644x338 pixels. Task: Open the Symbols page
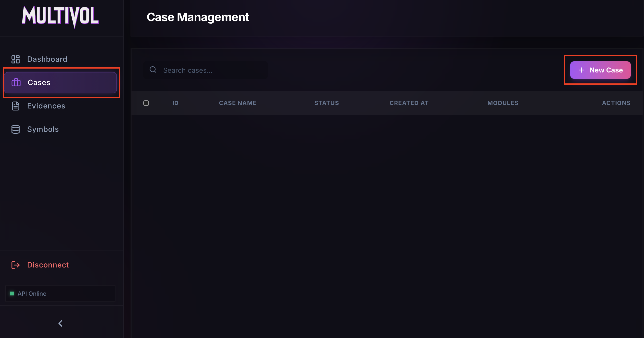tap(43, 129)
